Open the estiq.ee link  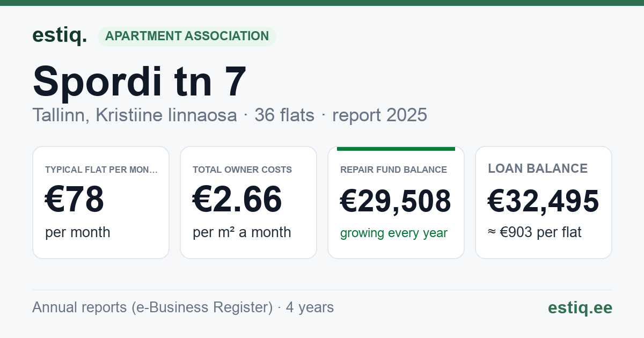[x=580, y=307]
